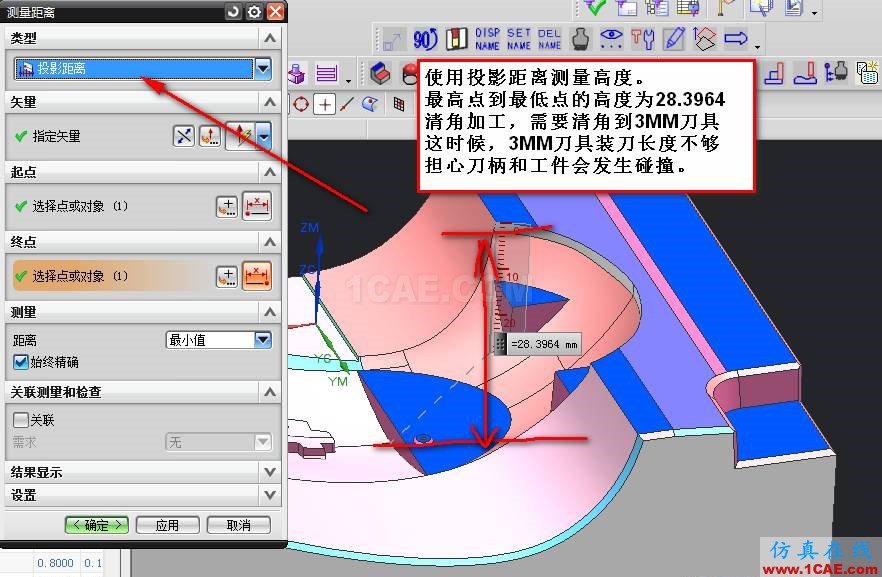
Task: Open the second-row toolbar overflow arrow
Action: (758, 47)
